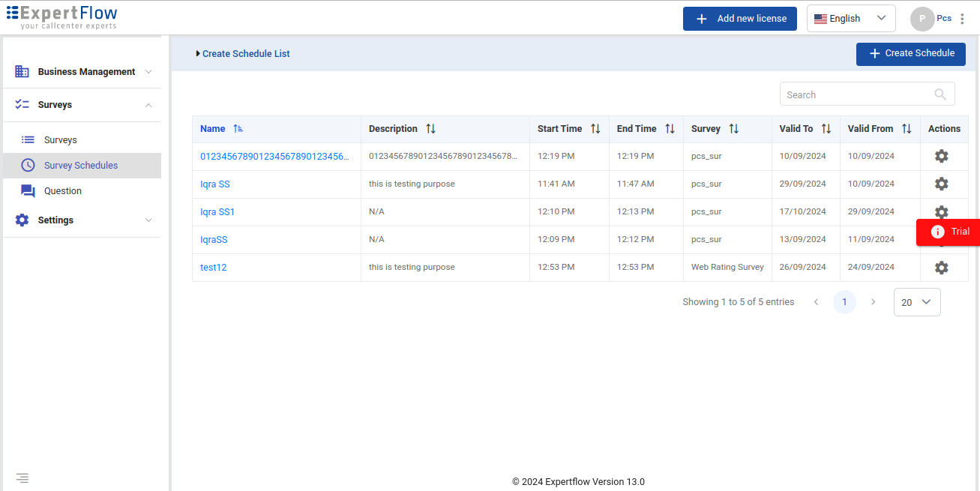
Task: Open Surveys submenu item
Action: [x=60, y=140]
